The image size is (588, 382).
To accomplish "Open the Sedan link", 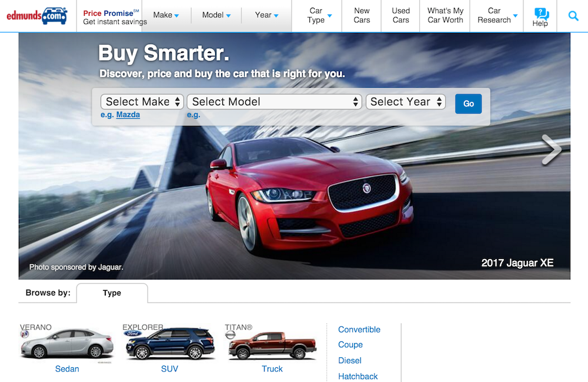I will coord(67,369).
